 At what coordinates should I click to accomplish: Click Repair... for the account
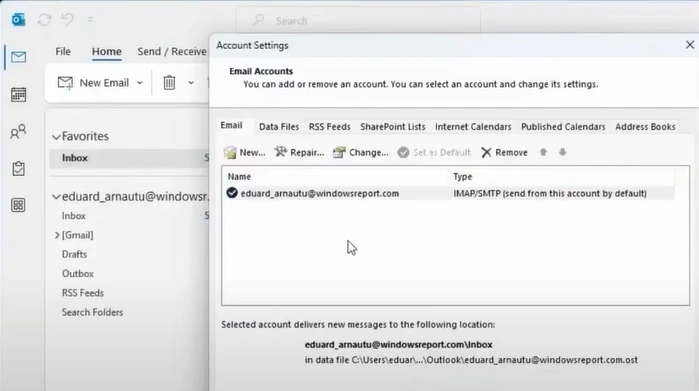(299, 152)
